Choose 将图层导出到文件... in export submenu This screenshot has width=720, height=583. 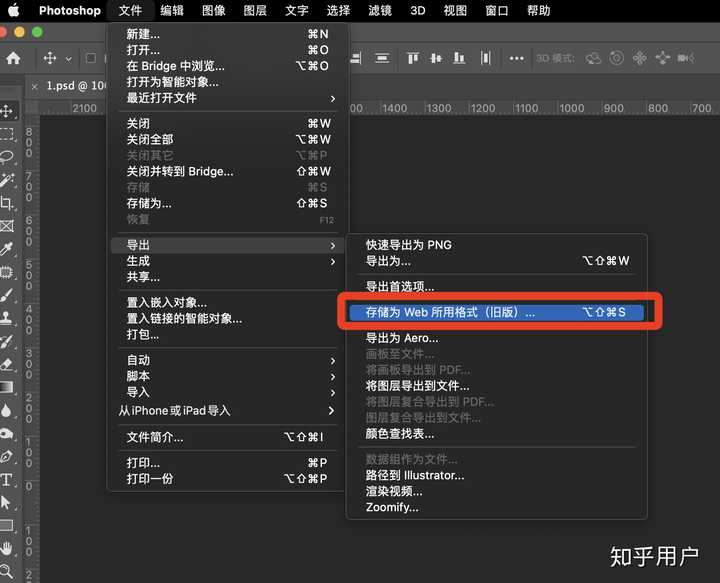[497, 386]
